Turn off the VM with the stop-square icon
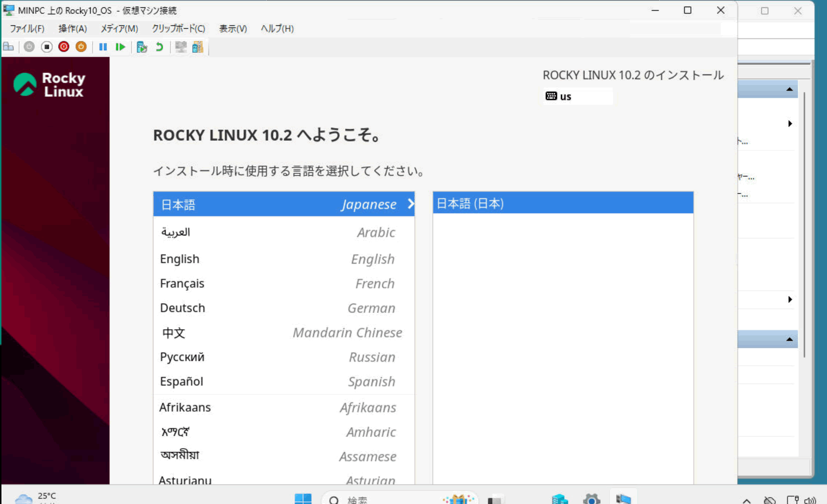This screenshot has height=504, width=827. [47, 47]
